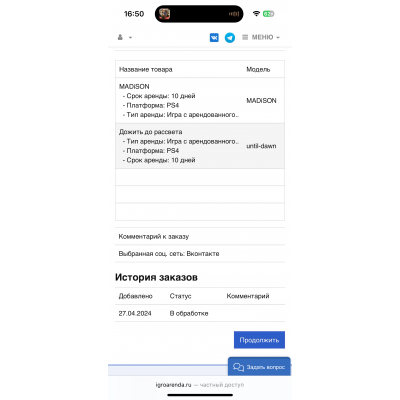Tap the Wi-Fi status icon
Image resolution: width=400 pixels, height=400 pixels.
[x=256, y=14]
